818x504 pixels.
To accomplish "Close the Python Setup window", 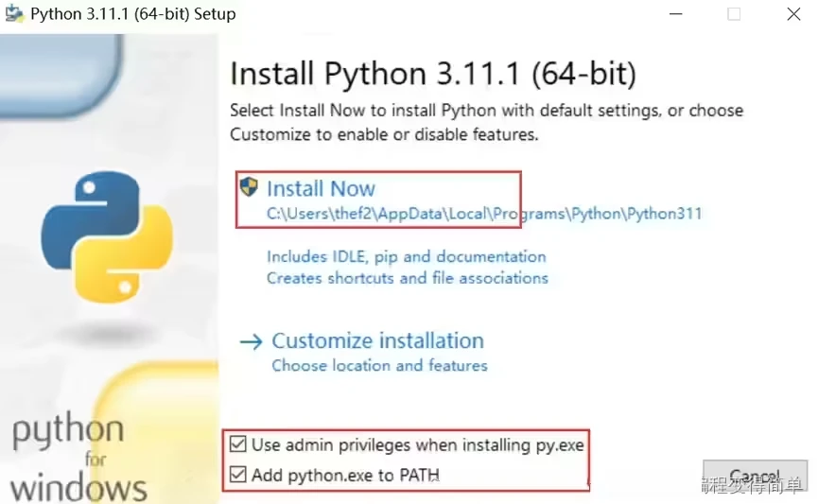I will 793,14.
